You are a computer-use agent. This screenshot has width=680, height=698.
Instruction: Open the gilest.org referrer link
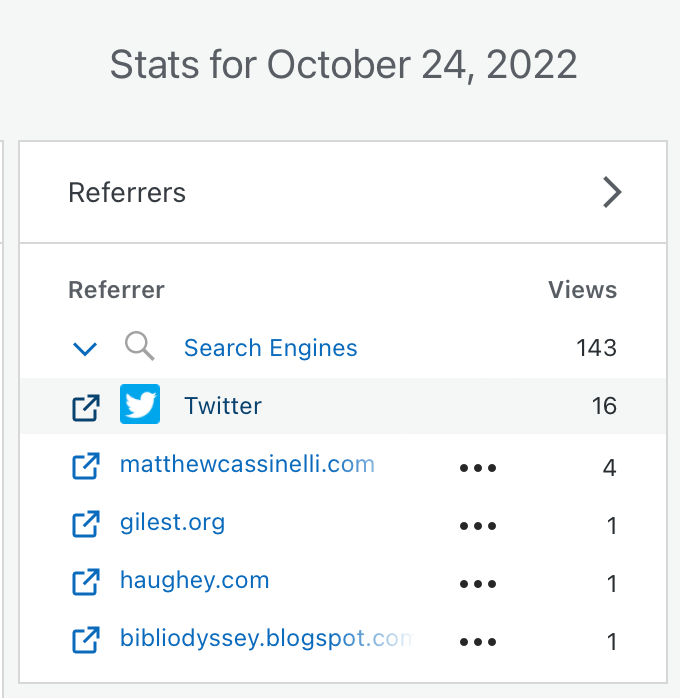pos(172,522)
